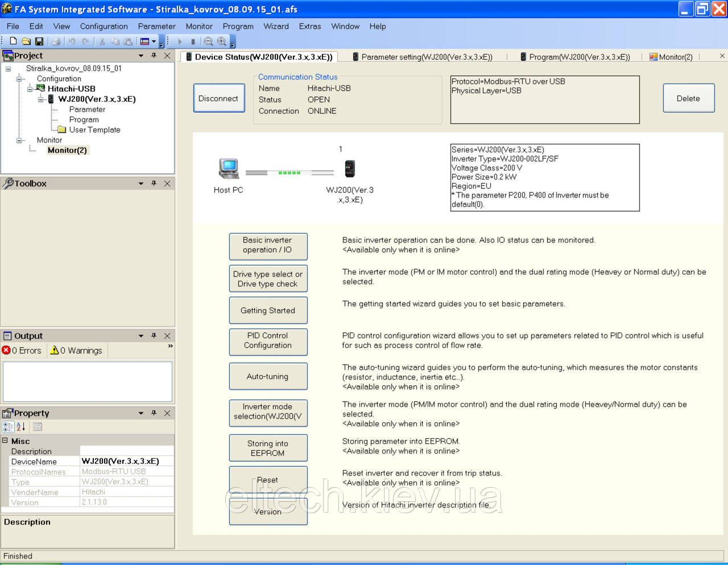Open the Wizard menu
The image size is (728, 565).
[276, 26]
